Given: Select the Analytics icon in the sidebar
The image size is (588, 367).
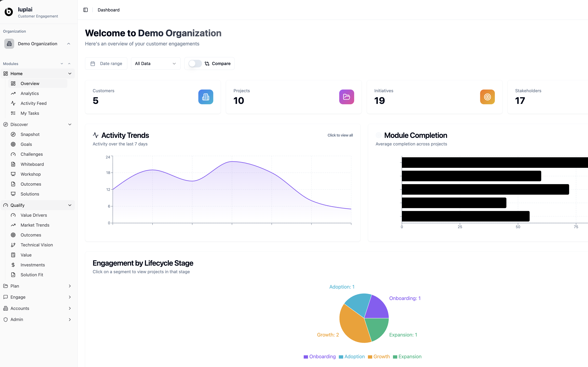Looking at the screenshot, I should [14, 93].
